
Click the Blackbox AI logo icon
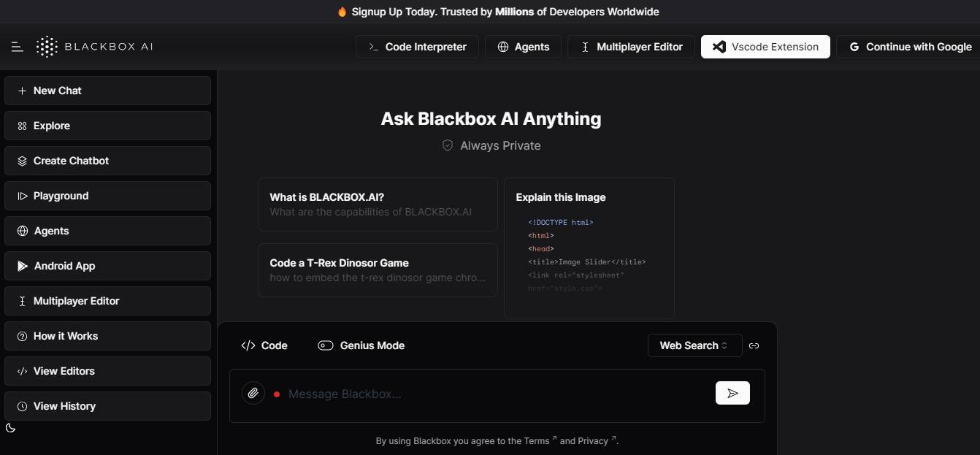pyautogui.click(x=46, y=46)
